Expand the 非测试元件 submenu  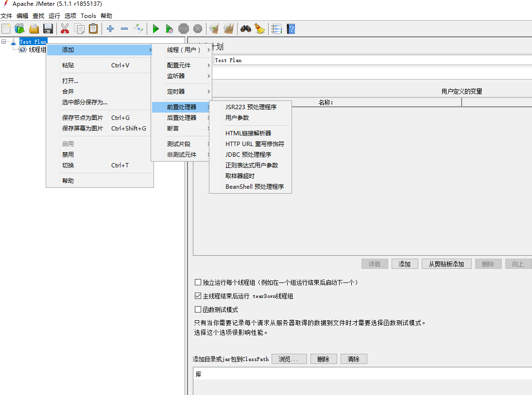pyautogui.click(x=182, y=154)
